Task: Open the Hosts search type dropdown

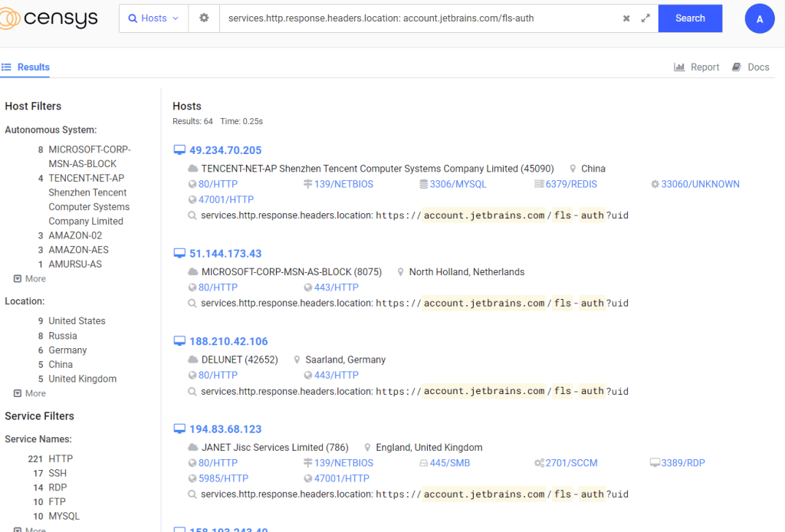Action: pyautogui.click(x=153, y=18)
